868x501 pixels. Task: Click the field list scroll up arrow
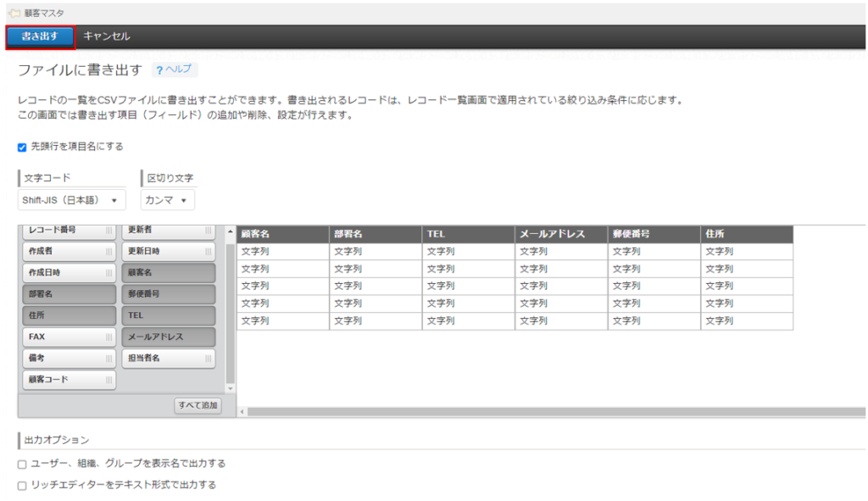click(x=230, y=232)
